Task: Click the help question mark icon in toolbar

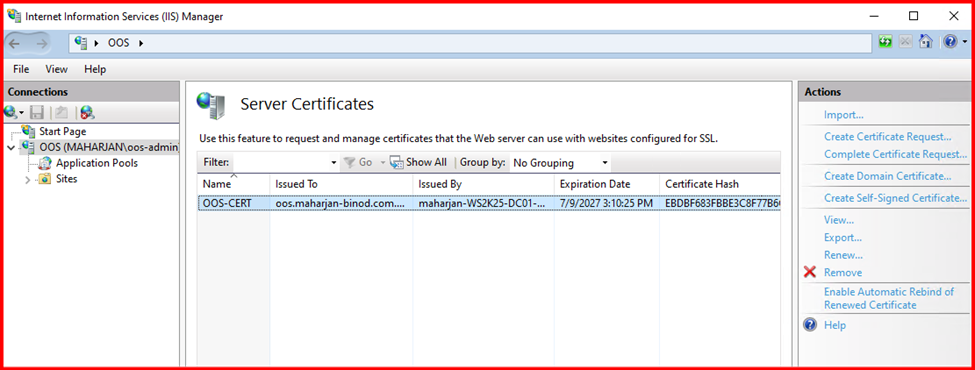Action: point(950,42)
